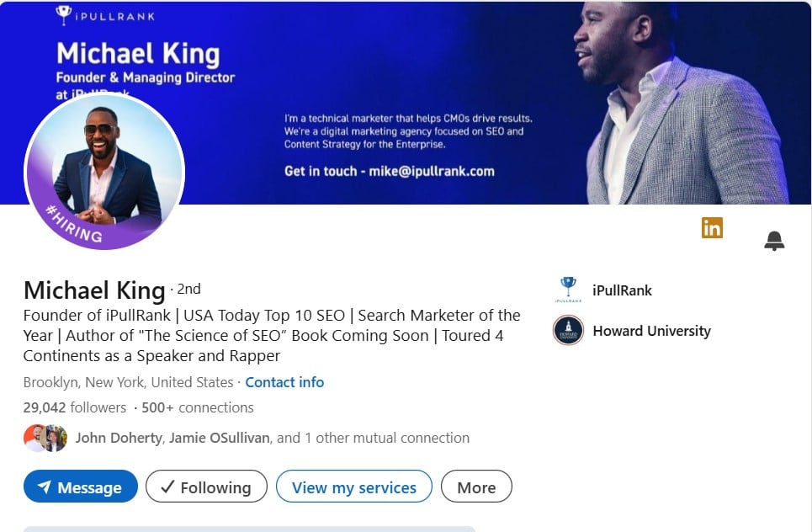Click the iPullRank logo in banner
The image size is (812, 532).
(105, 15)
